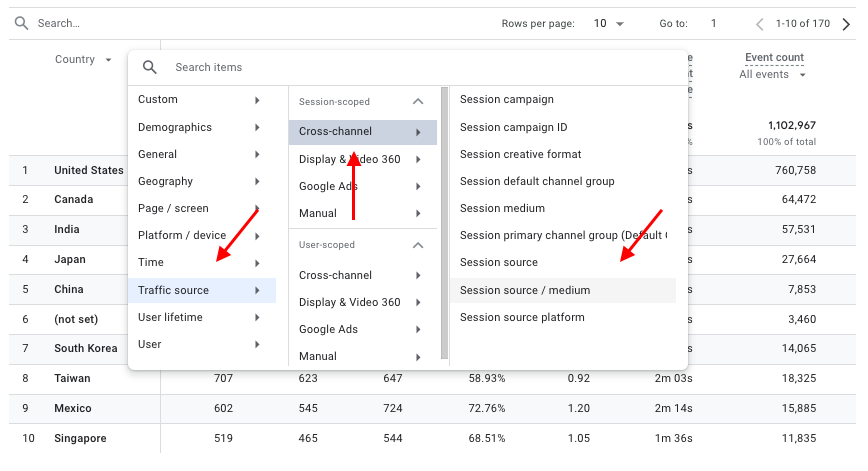Screen dimensions: 868x471
Task: Select Session default channel group
Action: point(537,181)
